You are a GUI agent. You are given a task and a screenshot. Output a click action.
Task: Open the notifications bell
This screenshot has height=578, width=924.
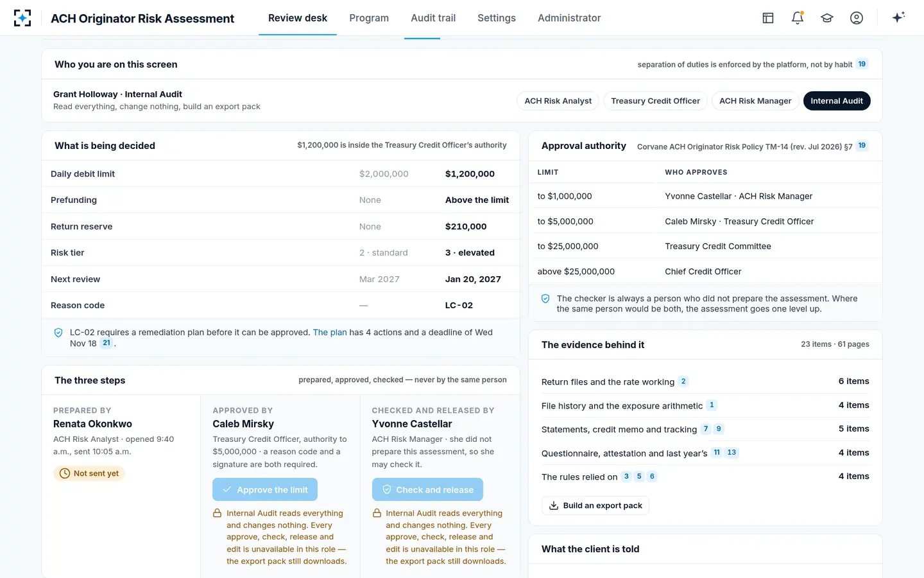tap(798, 18)
